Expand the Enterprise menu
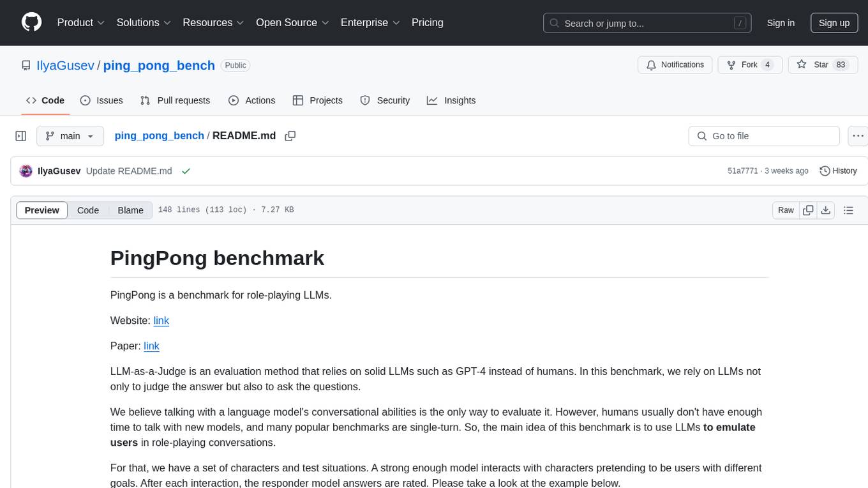 pos(370,22)
